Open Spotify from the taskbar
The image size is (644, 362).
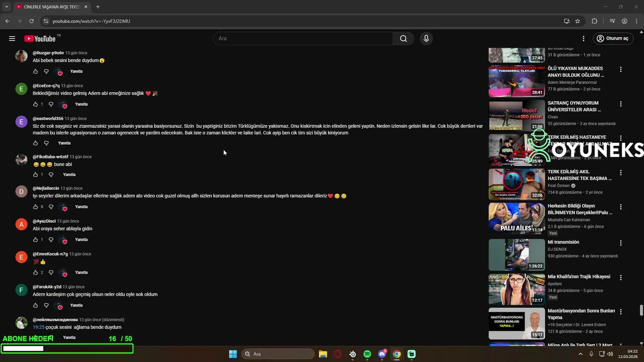click(x=367, y=354)
